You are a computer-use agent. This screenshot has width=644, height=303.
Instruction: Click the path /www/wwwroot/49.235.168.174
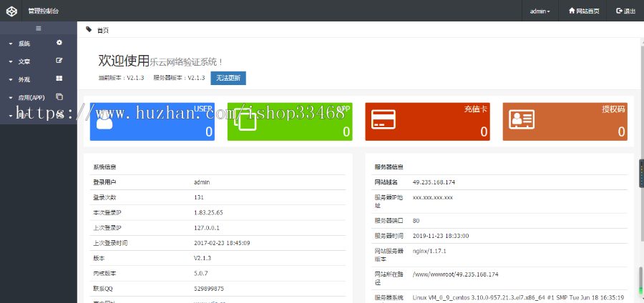[x=455, y=274]
